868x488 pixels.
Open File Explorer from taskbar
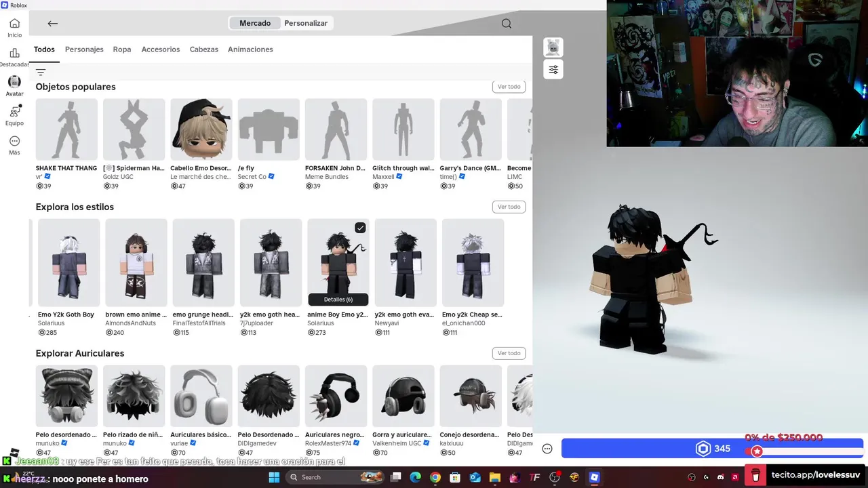click(495, 477)
